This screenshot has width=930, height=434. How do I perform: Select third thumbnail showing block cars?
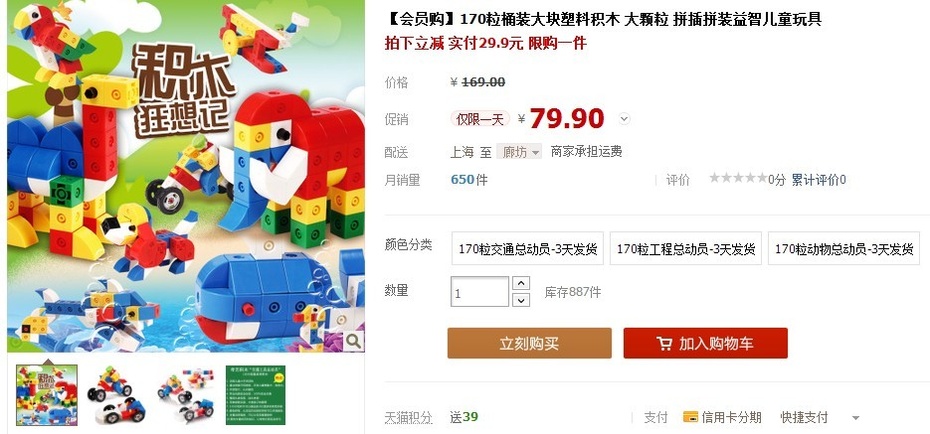point(186,395)
